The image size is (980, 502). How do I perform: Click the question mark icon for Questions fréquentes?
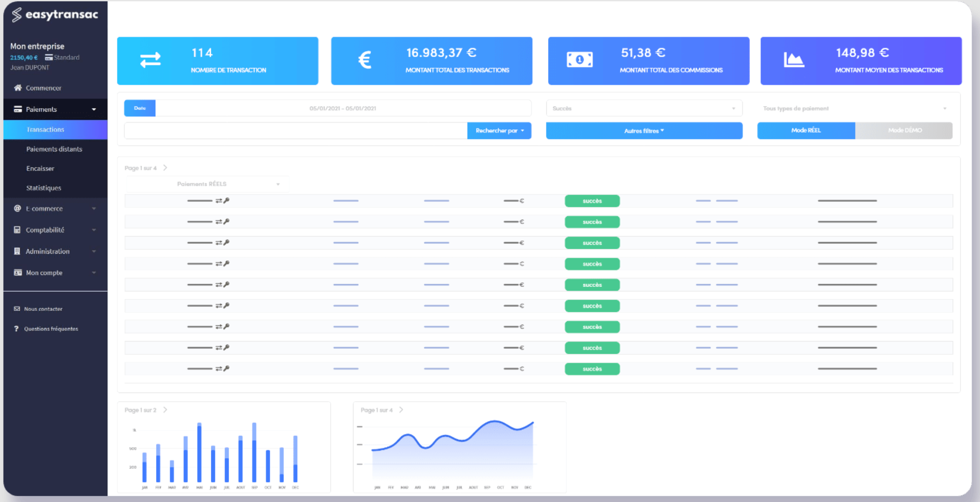[16, 328]
